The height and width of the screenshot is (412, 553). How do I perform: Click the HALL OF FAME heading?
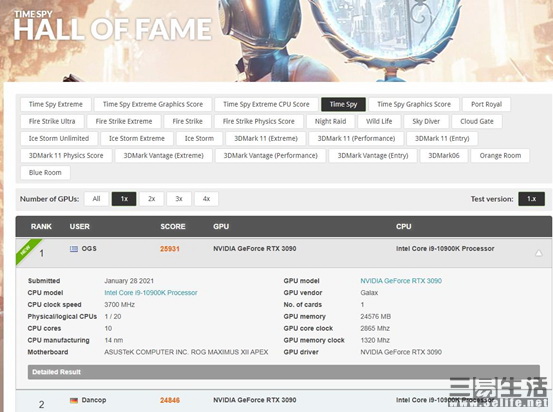pyautogui.click(x=113, y=29)
